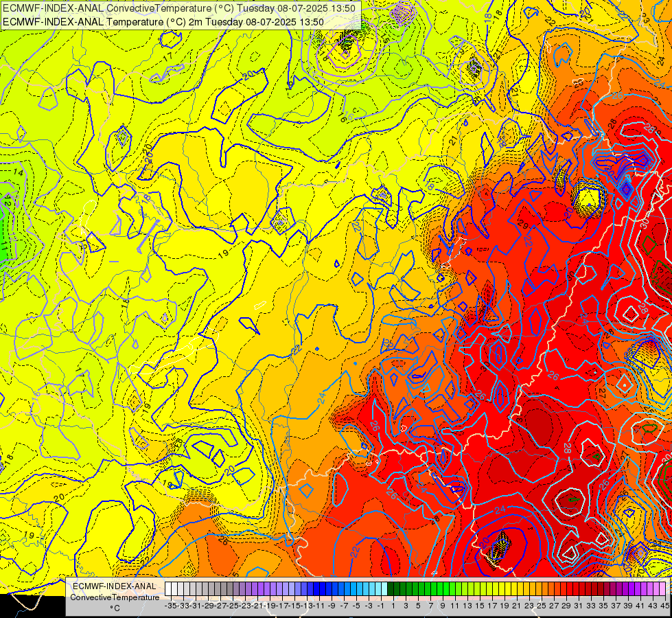Select the blue legend swatch above -7
The height and width of the screenshot is (618, 672).
341,589
